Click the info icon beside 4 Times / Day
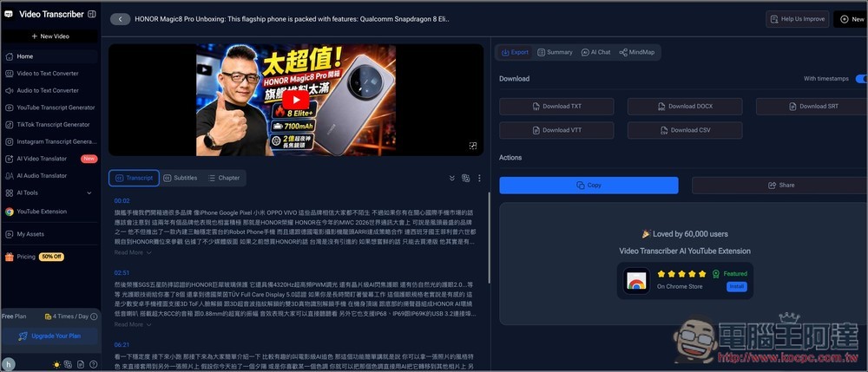 click(94, 317)
